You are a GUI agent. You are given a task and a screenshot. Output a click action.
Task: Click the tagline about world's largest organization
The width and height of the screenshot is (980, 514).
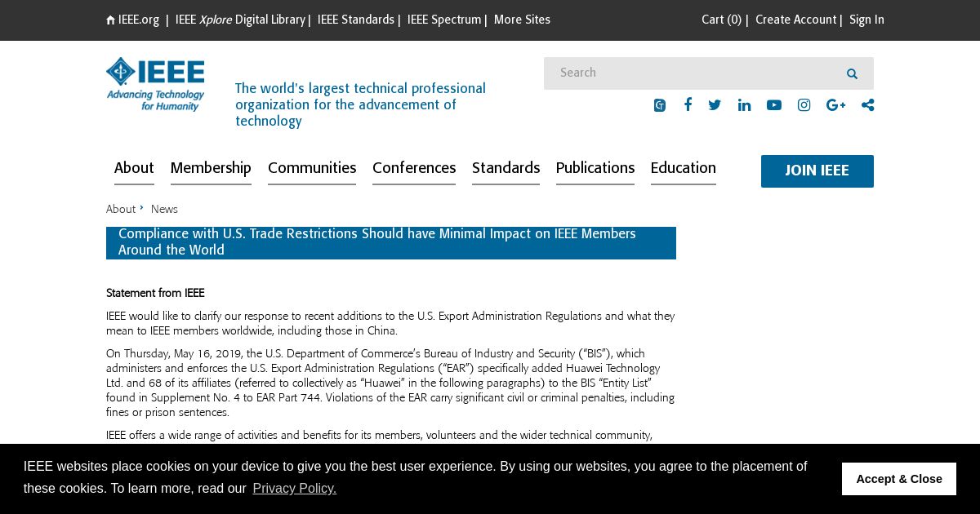click(x=360, y=105)
